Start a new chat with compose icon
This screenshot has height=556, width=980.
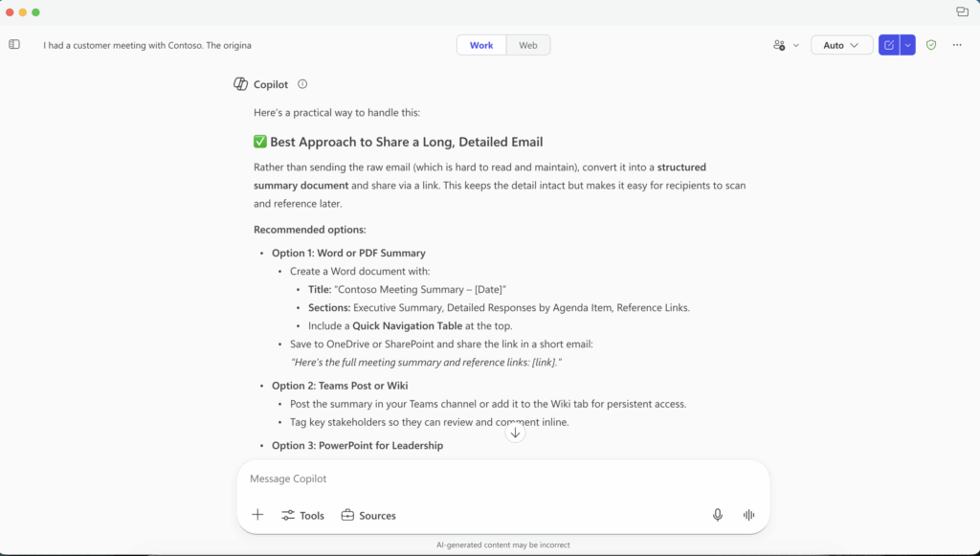pos(889,45)
